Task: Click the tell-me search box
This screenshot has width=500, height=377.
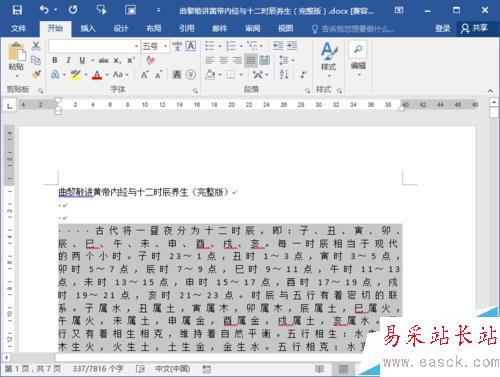Action: 353,29
